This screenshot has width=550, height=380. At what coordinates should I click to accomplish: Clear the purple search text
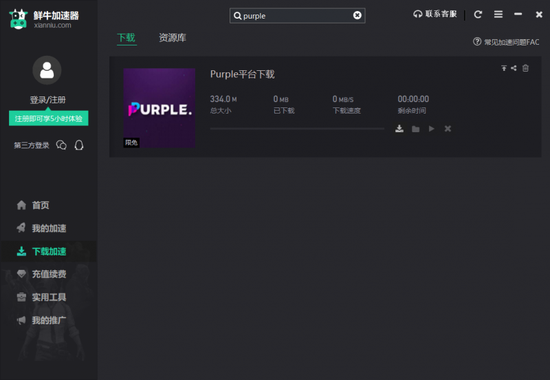tap(357, 15)
